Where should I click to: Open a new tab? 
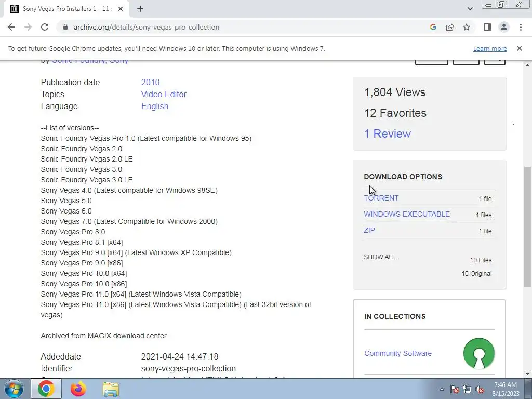click(x=140, y=9)
